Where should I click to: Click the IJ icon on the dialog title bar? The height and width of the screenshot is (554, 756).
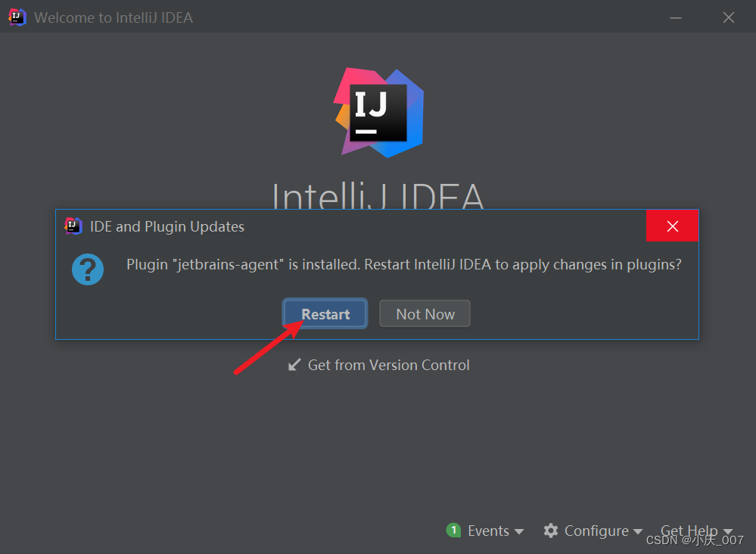(73, 226)
